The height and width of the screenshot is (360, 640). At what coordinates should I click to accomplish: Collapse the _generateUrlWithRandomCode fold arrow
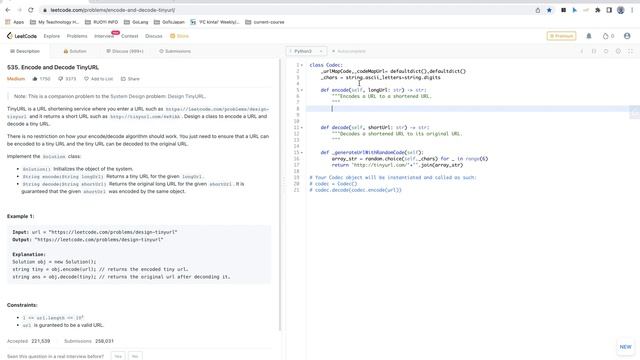pos(302,153)
